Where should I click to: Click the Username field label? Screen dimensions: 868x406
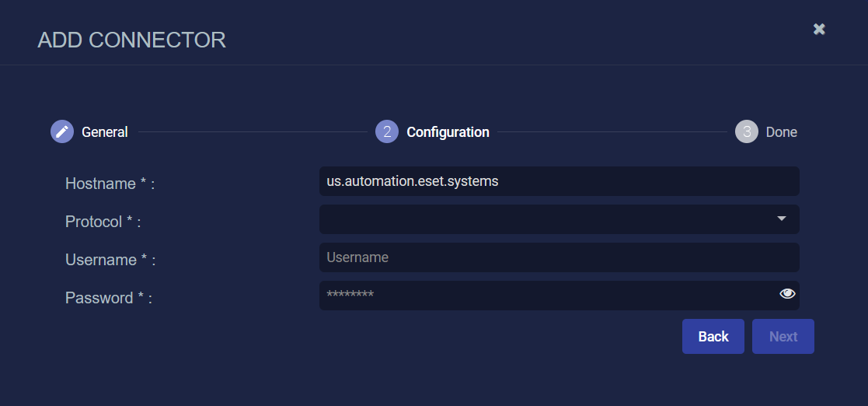point(110,261)
